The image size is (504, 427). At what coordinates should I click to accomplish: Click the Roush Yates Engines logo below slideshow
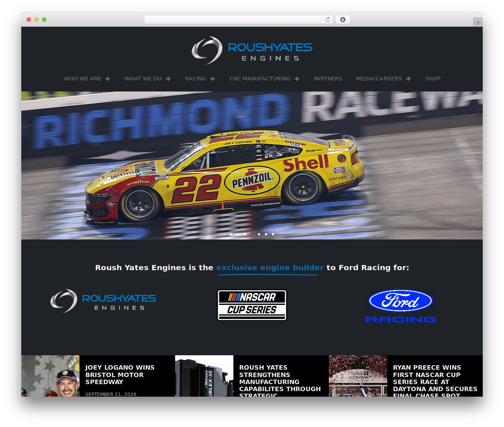pyautogui.click(x=103, y=301)
